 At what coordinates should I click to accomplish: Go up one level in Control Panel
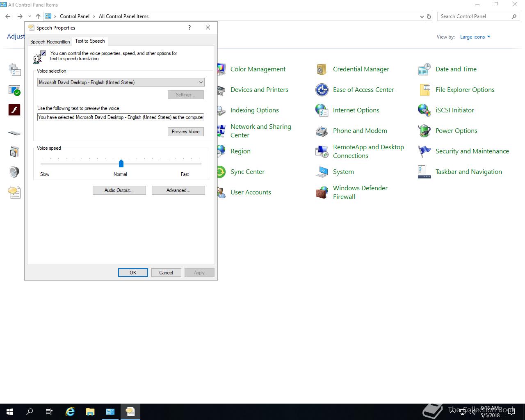click(38, 16)
